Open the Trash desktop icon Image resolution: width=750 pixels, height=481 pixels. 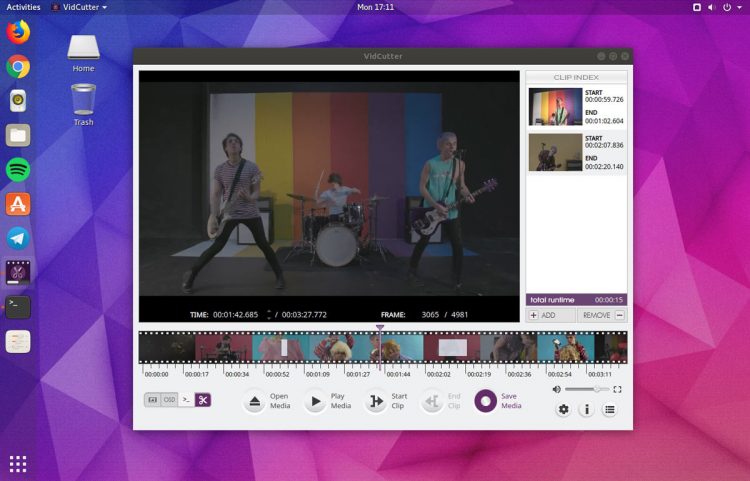pos(83,105)
